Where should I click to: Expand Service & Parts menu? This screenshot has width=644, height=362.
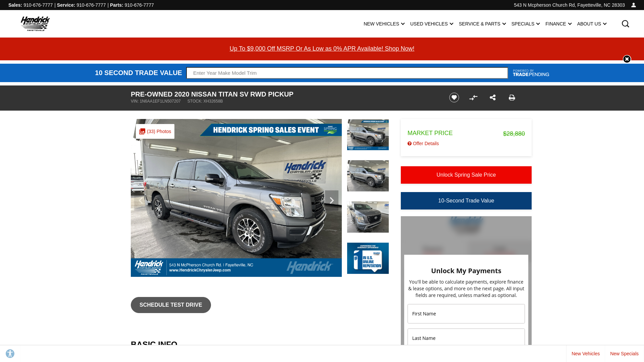tap(482, 24)
